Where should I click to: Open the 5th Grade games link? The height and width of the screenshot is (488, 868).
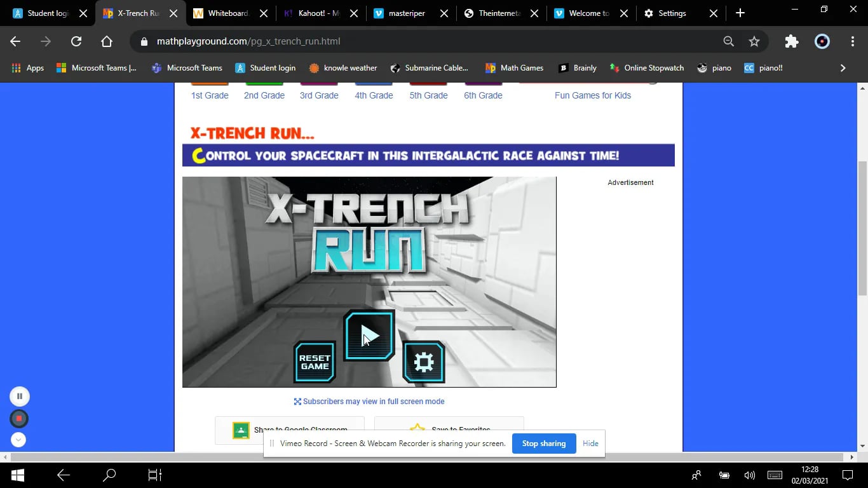tap(428, 95)
